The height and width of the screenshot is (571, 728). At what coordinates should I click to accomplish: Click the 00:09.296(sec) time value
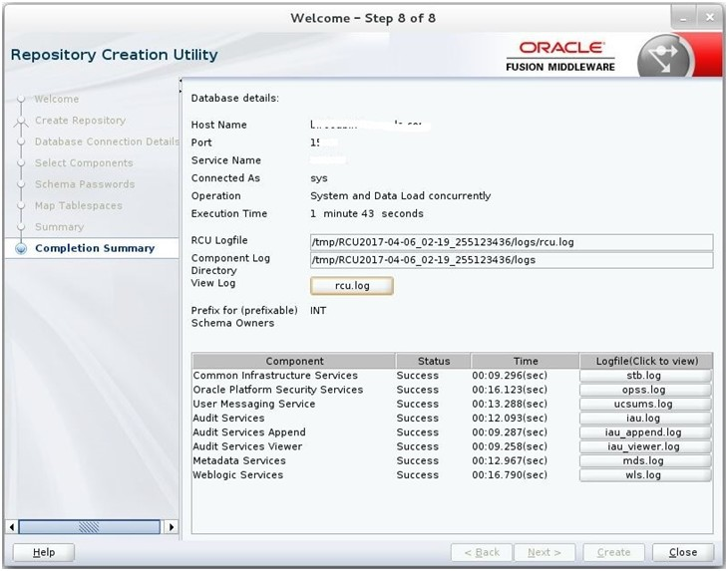pos(510,376)
